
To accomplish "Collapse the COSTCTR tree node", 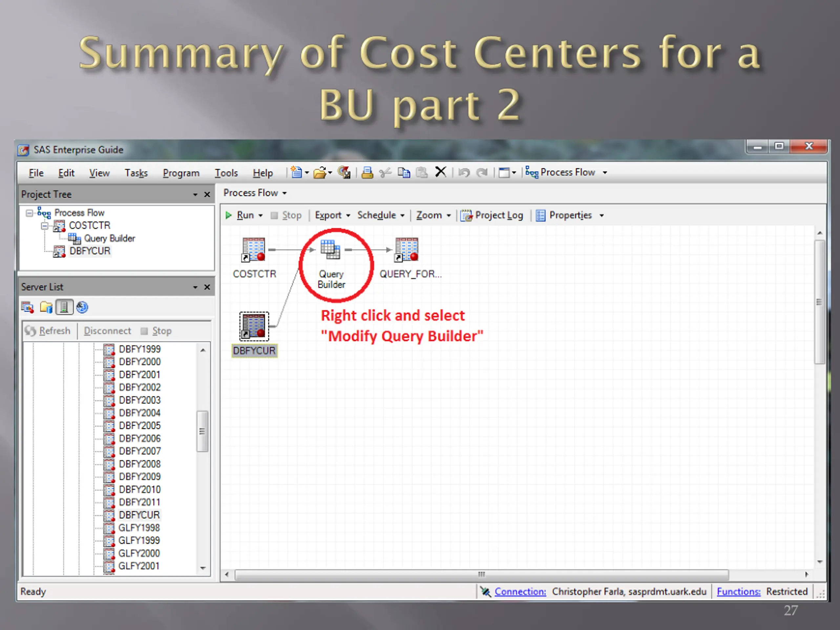I will [x=45, y=226].
